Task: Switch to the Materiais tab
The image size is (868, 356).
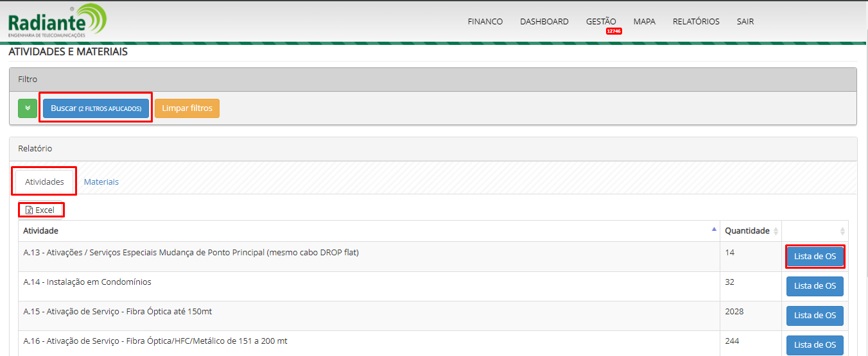Action: (101, 182)
